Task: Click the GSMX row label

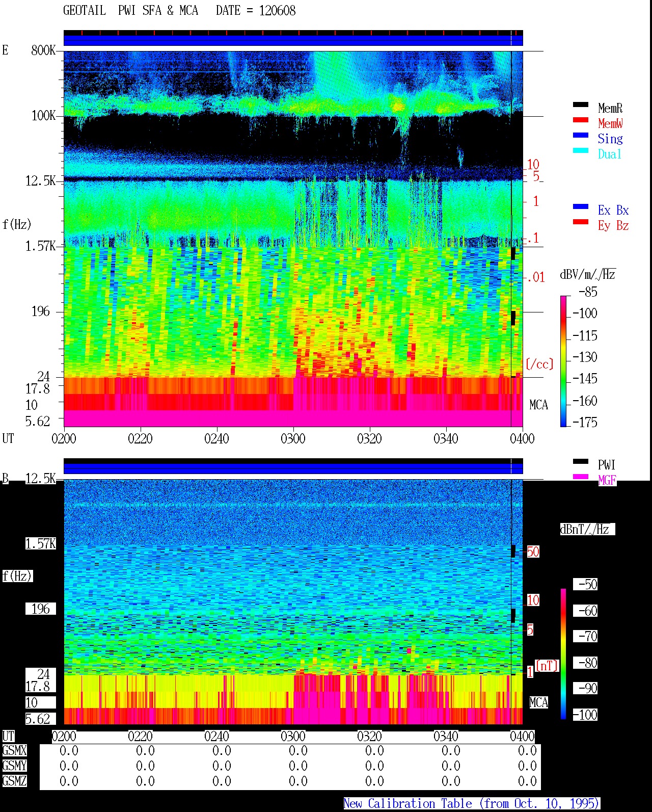Action: click(x=14, y=751)
